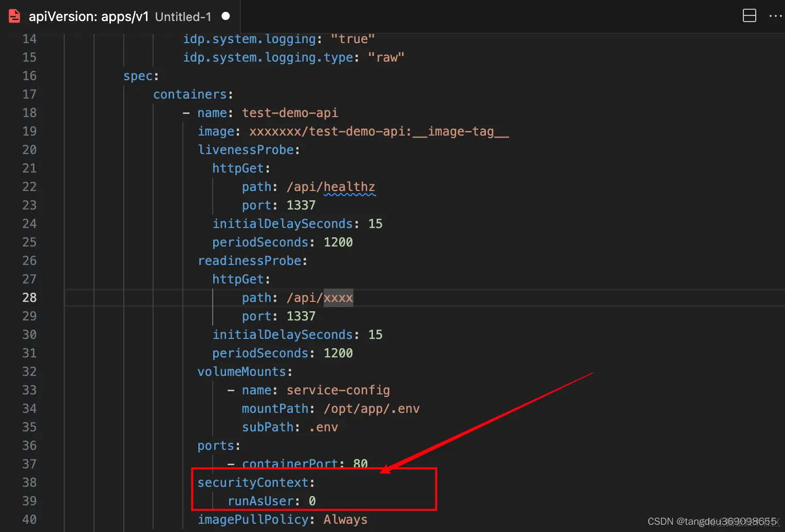Click periodSeconds value 1200 on line 25
Screen dimensions: 785x532
coord(338,242)
